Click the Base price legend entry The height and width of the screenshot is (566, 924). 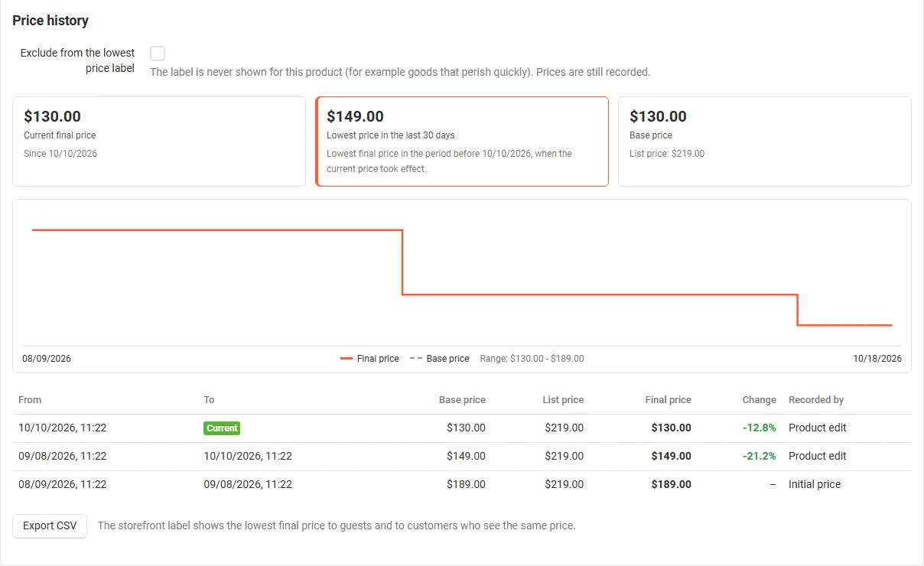click(440, 359)
